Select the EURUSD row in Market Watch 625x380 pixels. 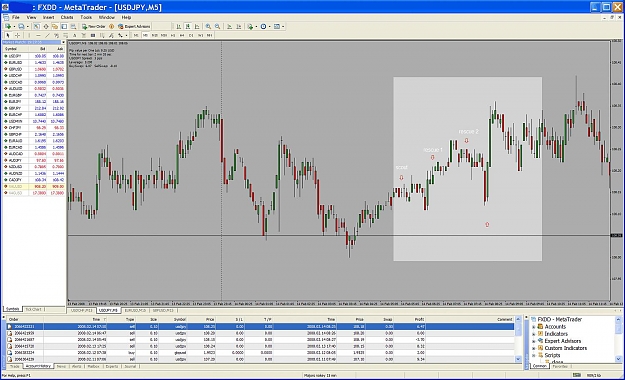click(x=33, y=63)
